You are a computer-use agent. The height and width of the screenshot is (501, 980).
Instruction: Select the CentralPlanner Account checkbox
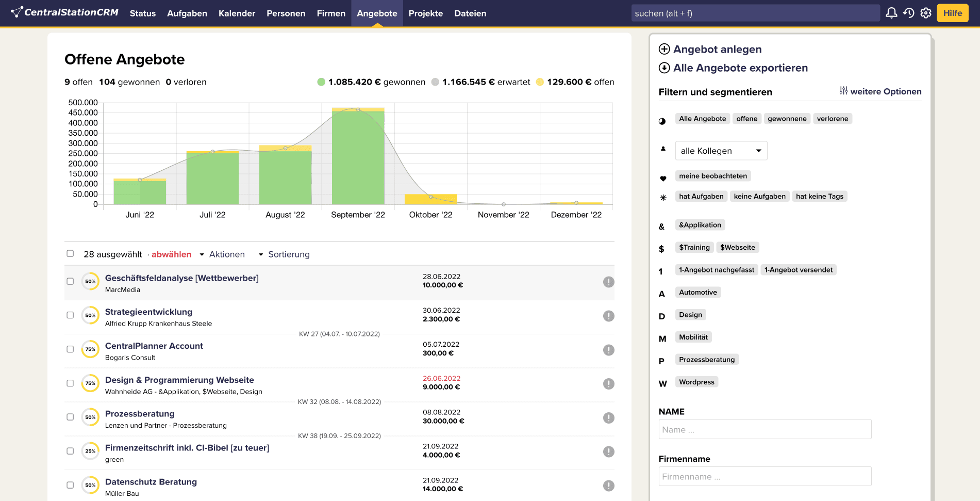click(70, 349)
